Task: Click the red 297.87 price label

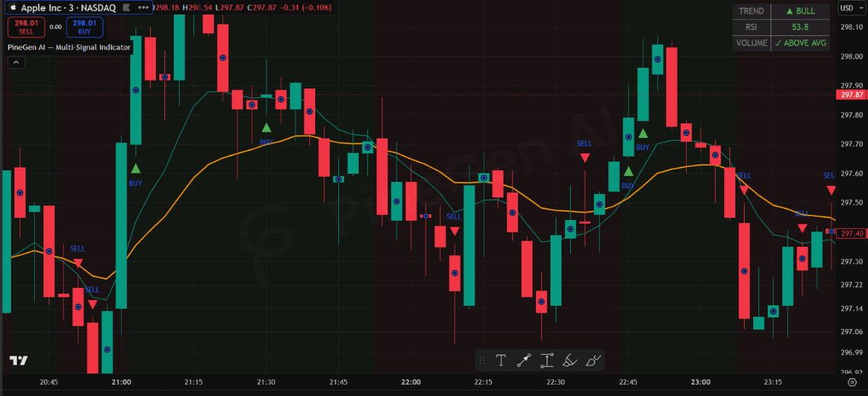Action: [852, 94]
